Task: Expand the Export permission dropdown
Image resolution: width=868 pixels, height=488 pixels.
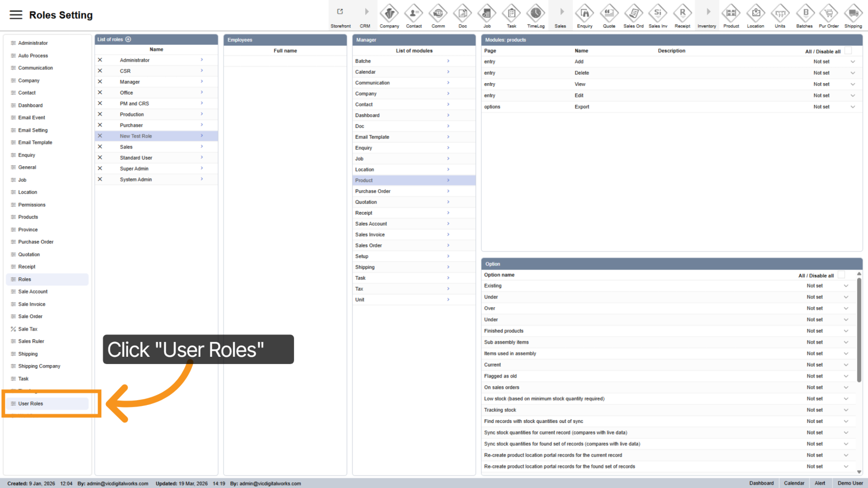Action: 853,107
